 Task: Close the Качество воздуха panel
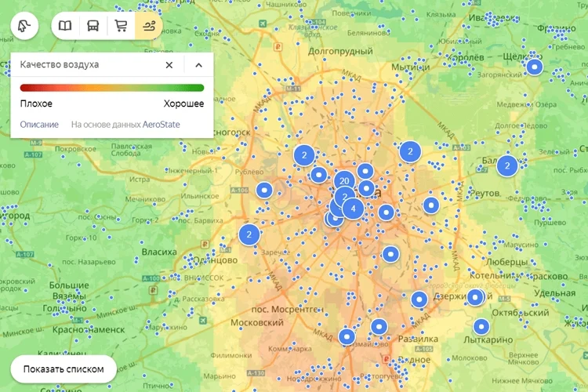(x=169, y=65)
